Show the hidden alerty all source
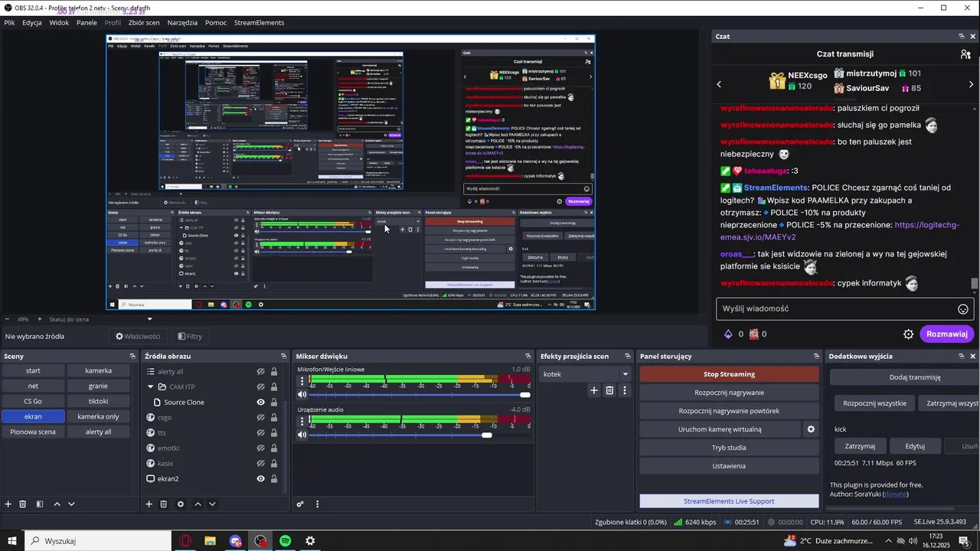This screenshot has width=980, height=551. tap(260, 372)
